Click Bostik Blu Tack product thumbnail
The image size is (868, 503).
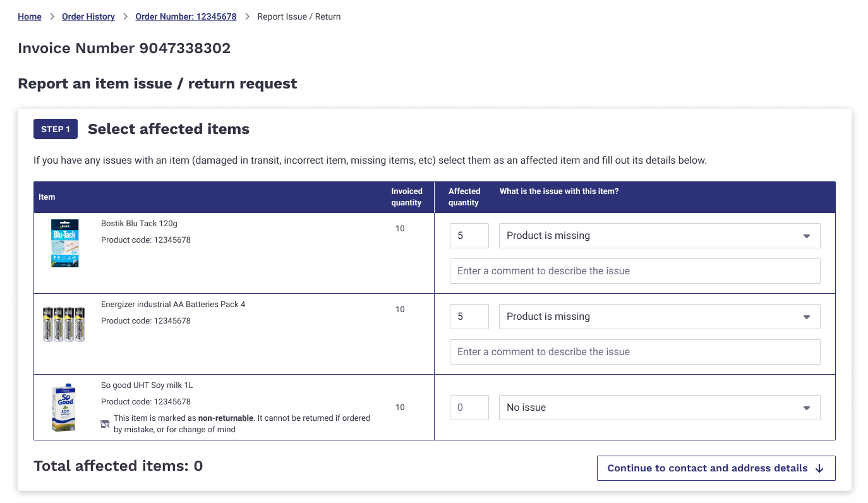point(64,243)
